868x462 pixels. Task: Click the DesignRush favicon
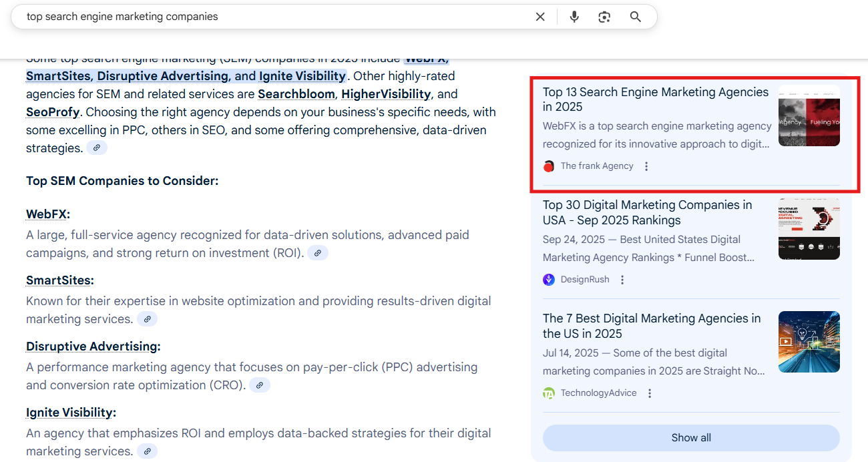coord(548,279)
